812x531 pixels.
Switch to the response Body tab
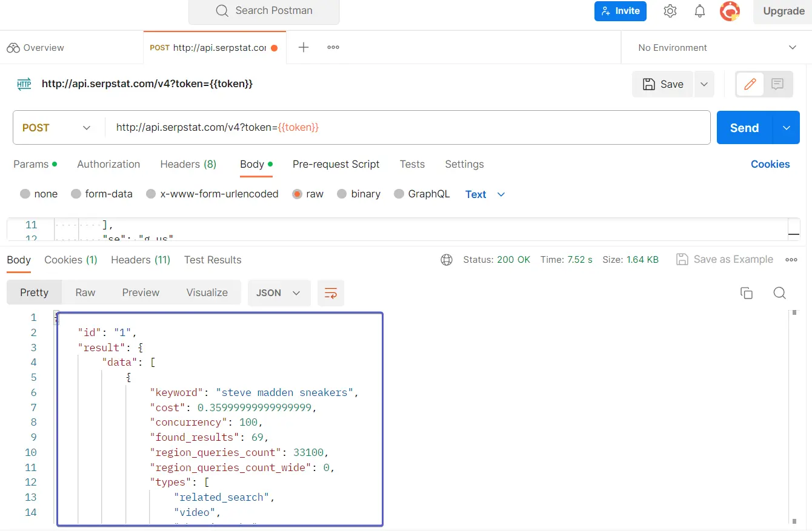pos(19,260)
